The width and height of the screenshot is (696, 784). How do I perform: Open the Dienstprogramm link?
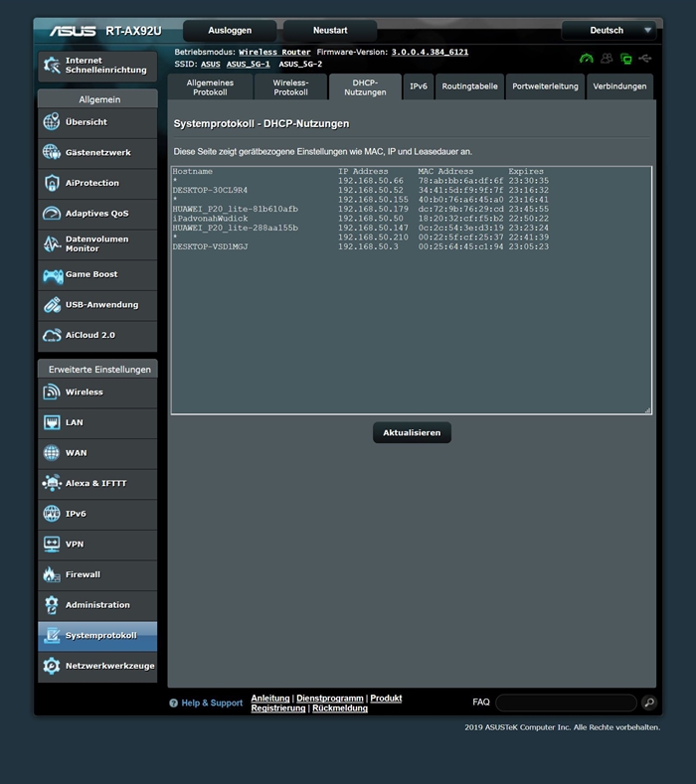[x=330, y=698]
